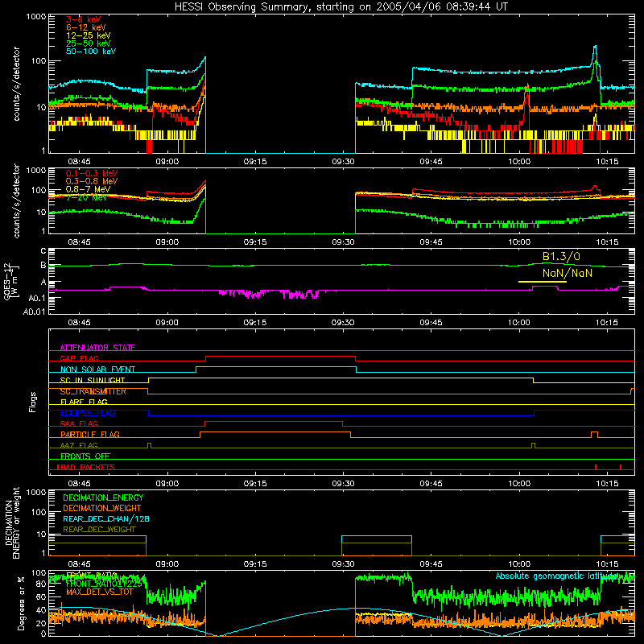
Task: Click the NaN/NaN annotation in GOES panel
Action: coord(568,273)
